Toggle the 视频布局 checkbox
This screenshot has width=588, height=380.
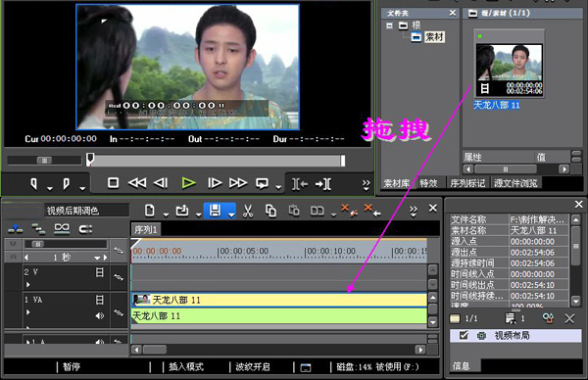click(x=464, y=335)
